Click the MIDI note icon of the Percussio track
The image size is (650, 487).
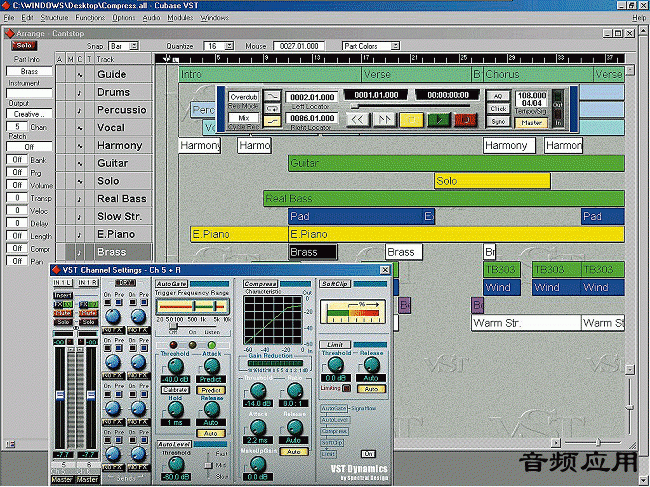pyautogui.click(x=80, y=110)
